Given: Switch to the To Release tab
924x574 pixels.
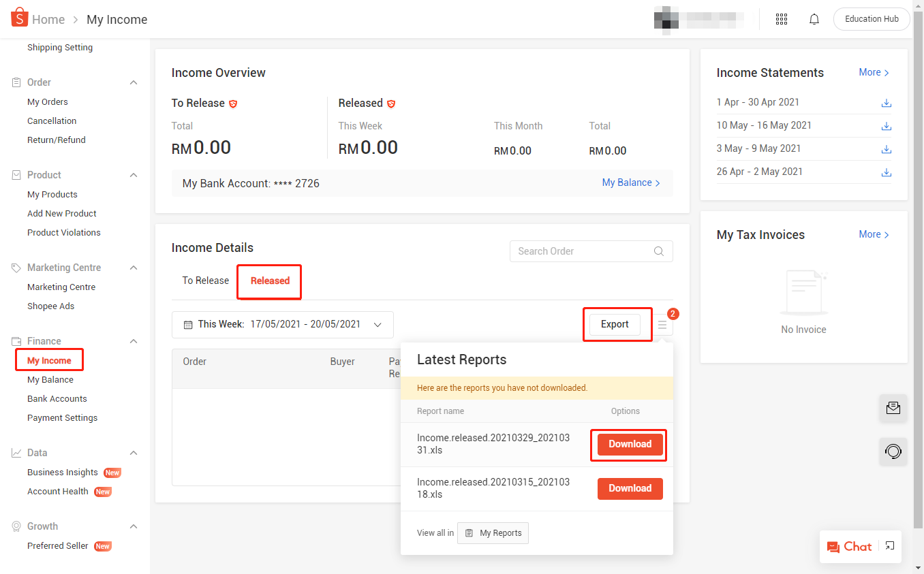Looking at the screenshot, I should [205, 281].
